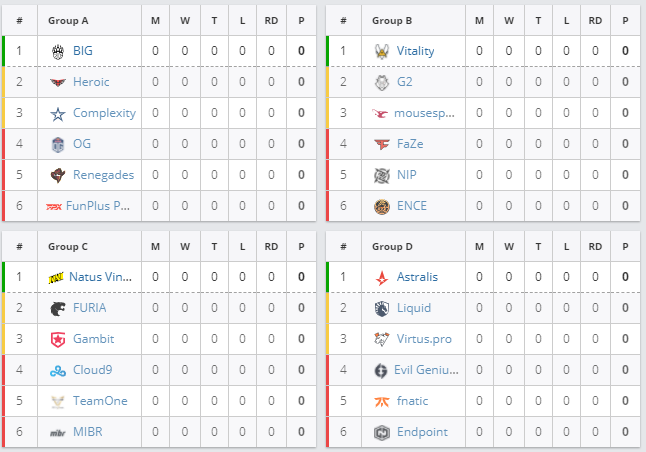Select the Gambit red logo icon
The width and height of the screenshot is (646, 452).
click(58, 340)
